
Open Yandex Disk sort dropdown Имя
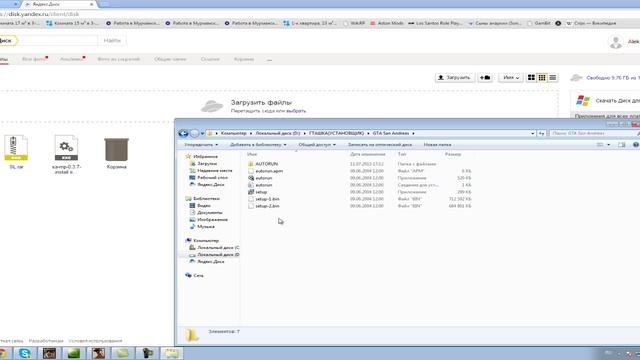511,78
